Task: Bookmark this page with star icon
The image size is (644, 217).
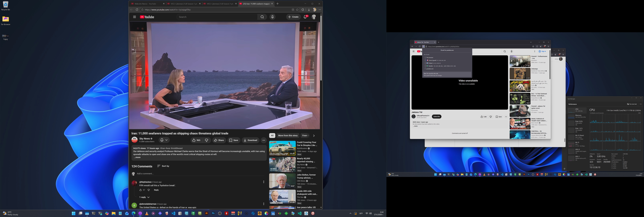Action: (x=297, y=10)
